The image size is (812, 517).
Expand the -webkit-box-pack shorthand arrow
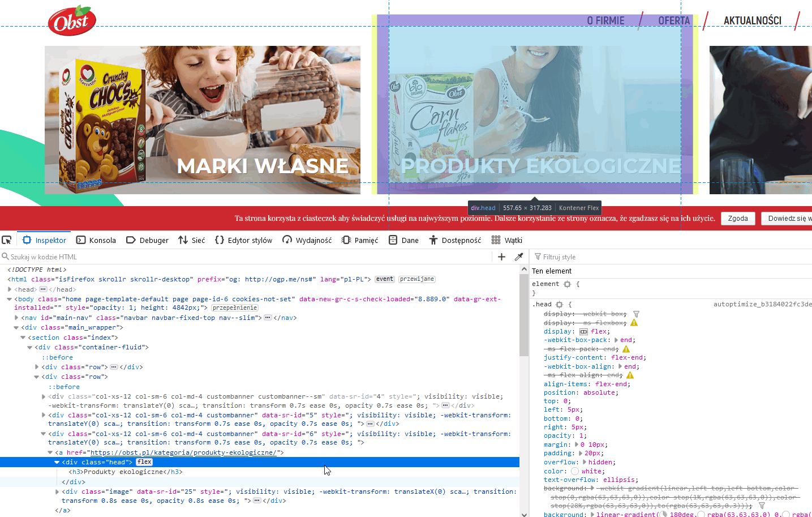click(x=616, y=340)
